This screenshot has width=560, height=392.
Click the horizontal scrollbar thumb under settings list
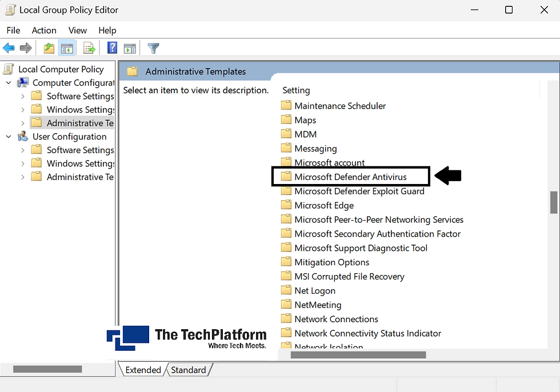pos(358,355)
